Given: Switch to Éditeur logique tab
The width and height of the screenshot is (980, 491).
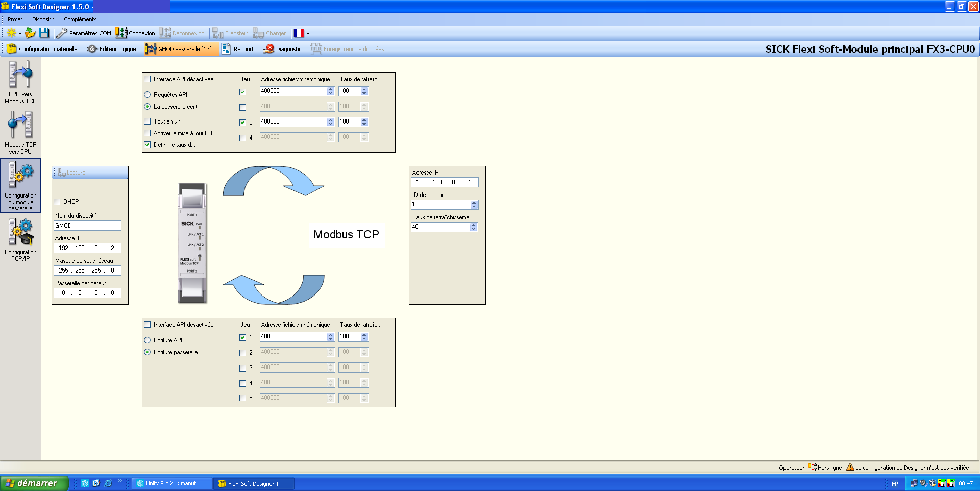Looking at the screenshot, I should [112, 49].
